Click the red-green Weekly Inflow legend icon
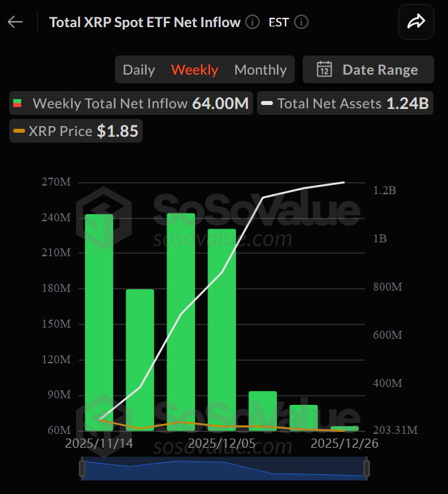The image size is (448, 494). (18, 104)
